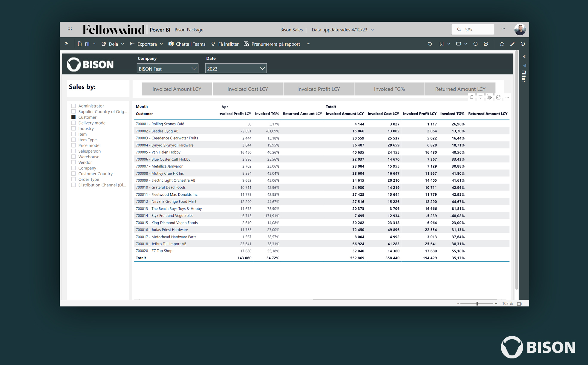Click zoom in plus button
Screen dimensions: 588x365
click(496, 303)
